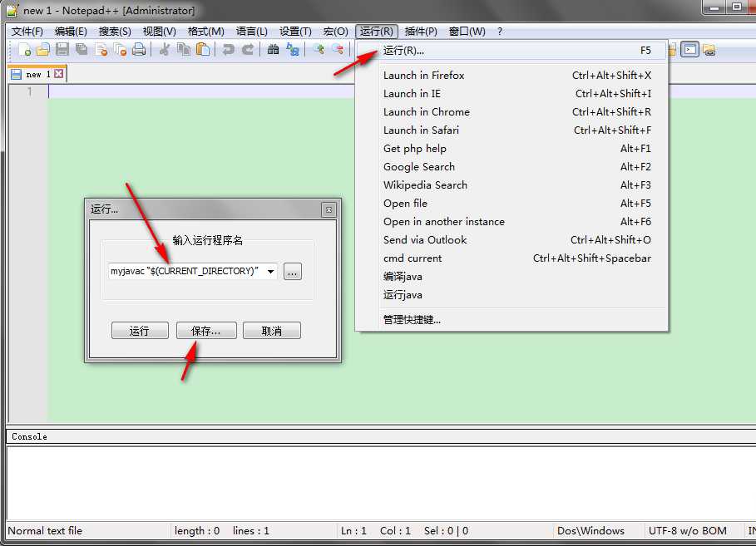The image size is (756, 546).
Task: Click the 保存... button
Action: [206, 331]
